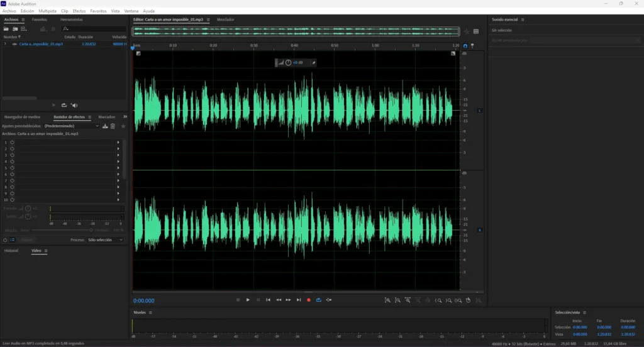Toggle loop playback in the transport bar

point(319,300)
